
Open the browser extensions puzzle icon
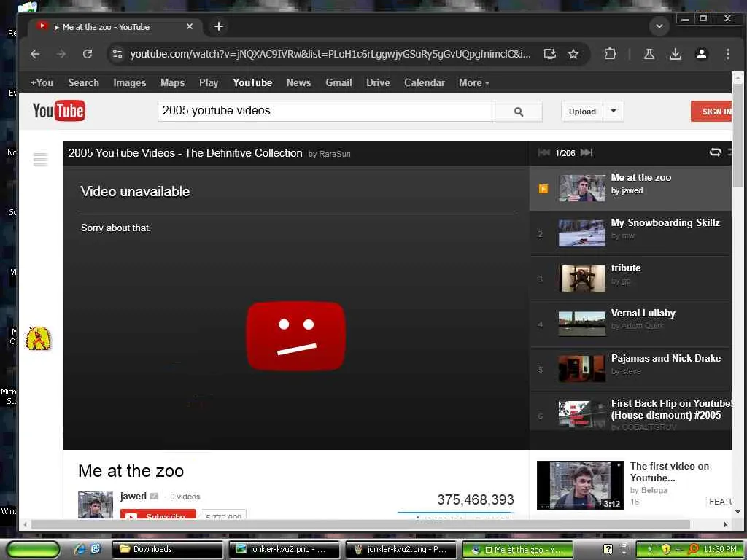[x=610, y=54]
